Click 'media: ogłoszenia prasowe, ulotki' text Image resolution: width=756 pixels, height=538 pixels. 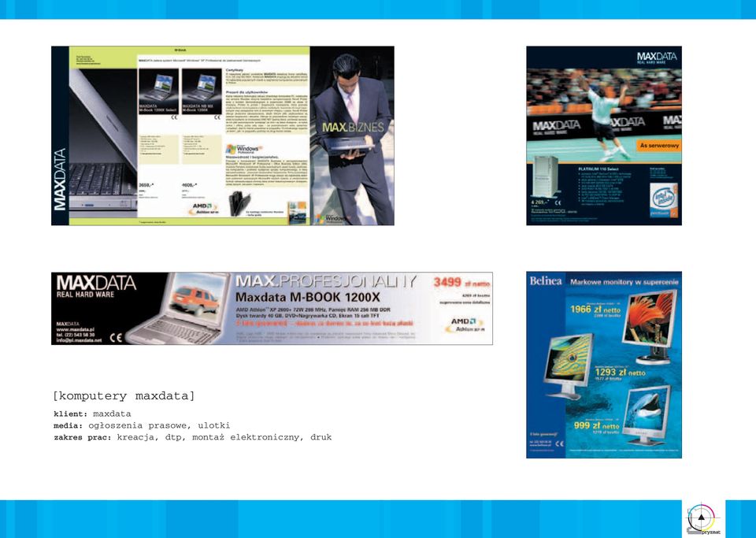point(142,425)
